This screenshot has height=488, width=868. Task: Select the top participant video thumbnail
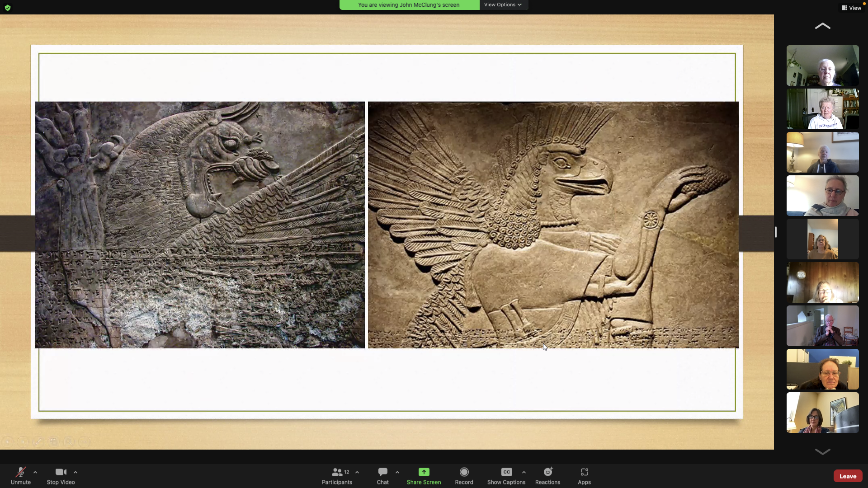(x=822, y=66)
